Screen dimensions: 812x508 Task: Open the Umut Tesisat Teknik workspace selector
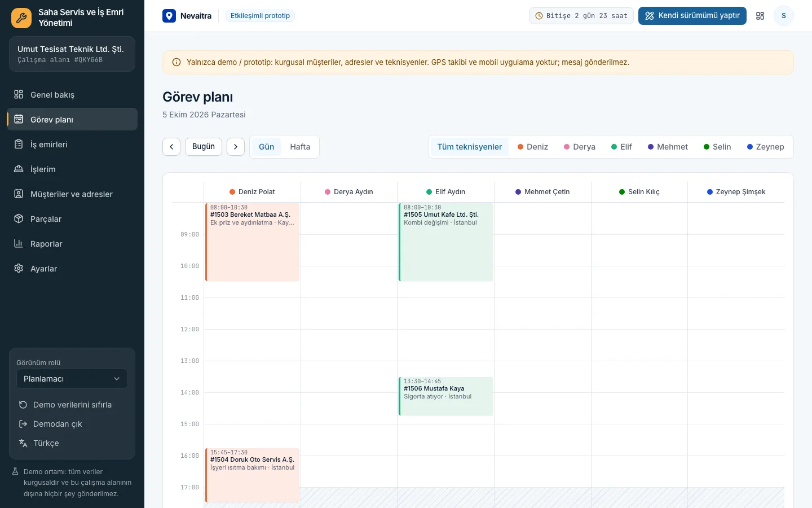(x=72, y=54)
